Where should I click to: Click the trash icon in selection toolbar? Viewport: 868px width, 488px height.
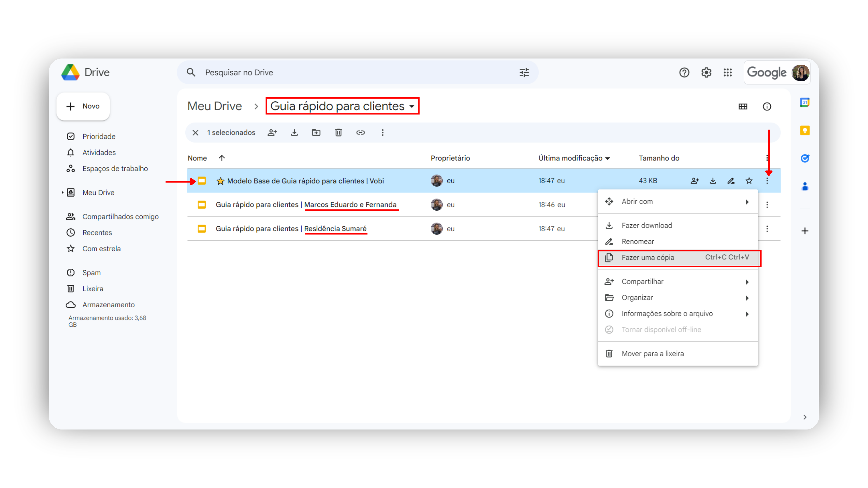(338, 132)
